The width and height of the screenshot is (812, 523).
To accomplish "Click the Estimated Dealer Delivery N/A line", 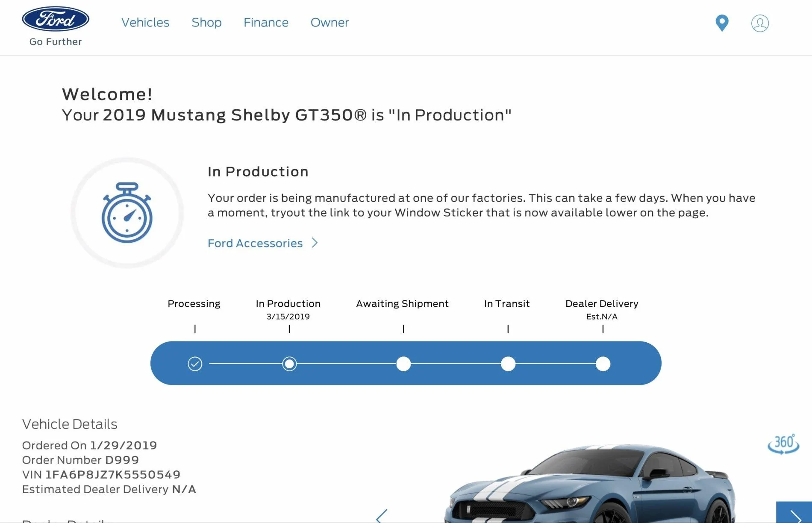I will (109, 489).
